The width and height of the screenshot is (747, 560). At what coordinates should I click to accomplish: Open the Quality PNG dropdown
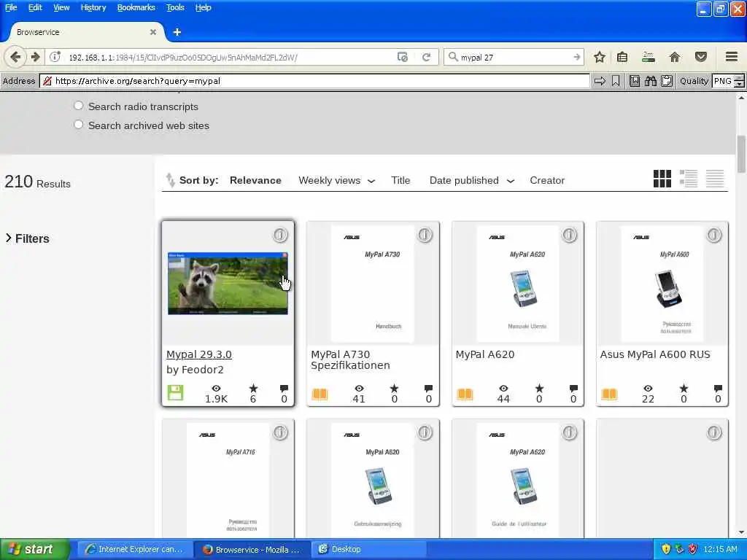pyautogui.click(x=728, y=81)
